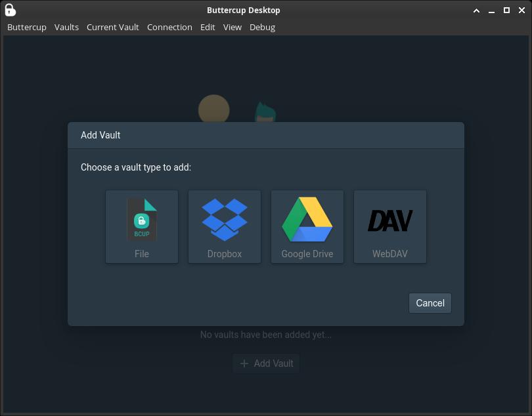Open the Buttercup menu
This screenshot has width=532, height=416.
pos(27,27)
